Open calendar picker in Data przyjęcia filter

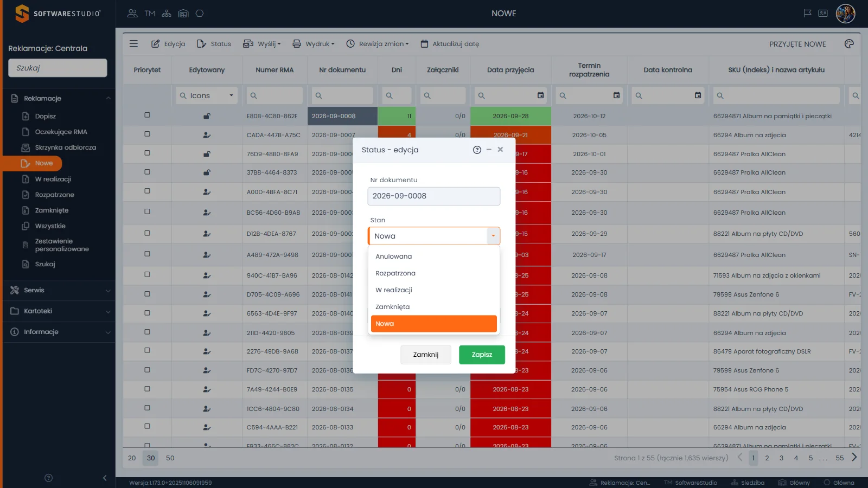coord(540,95)
